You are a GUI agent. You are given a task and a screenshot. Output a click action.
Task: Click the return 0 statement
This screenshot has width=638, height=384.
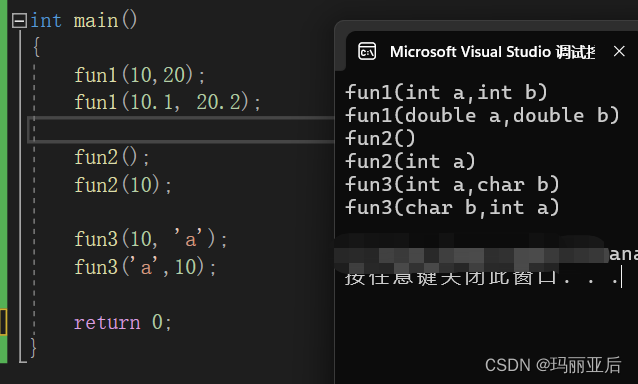pyautogui.click(x=122, y=322)
